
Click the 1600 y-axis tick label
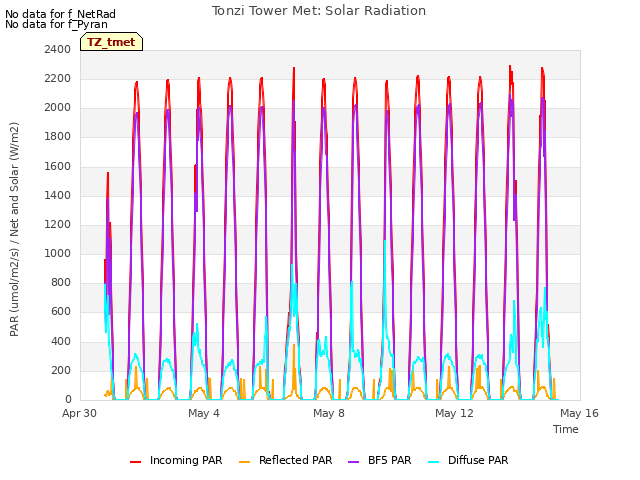(58, 166)
